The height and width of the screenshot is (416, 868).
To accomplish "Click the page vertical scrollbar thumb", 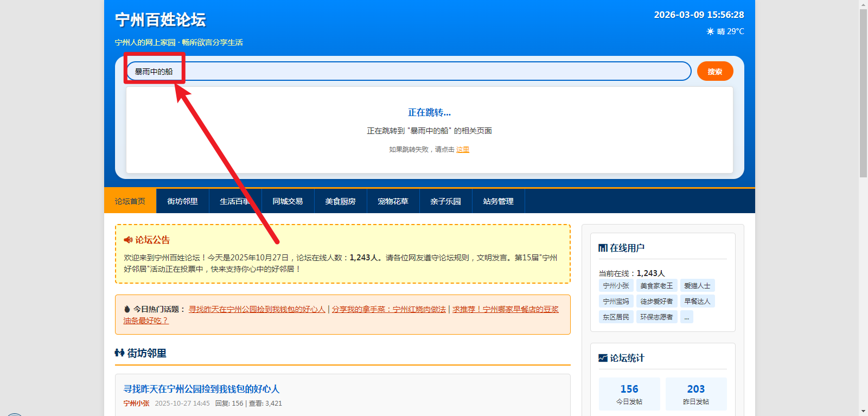I will (863, 93).
